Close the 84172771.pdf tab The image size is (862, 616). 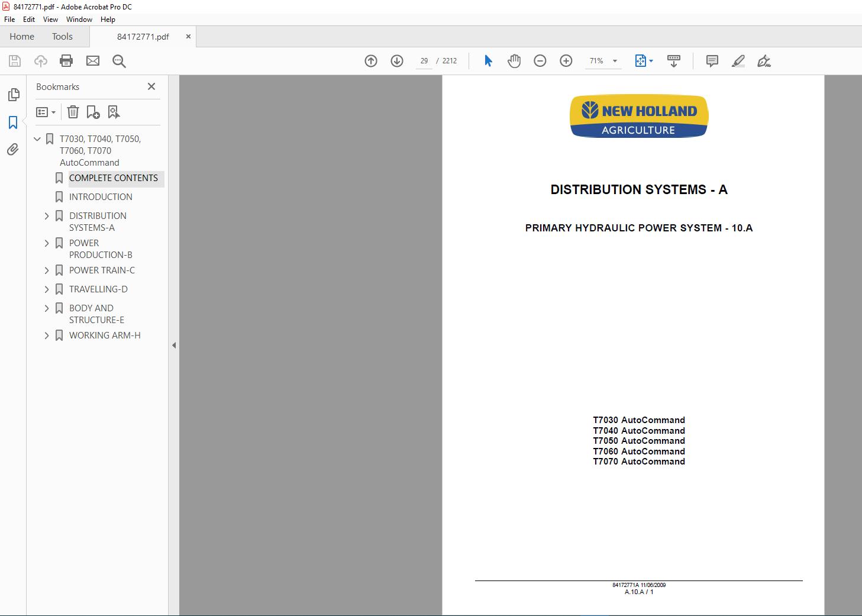188,37
